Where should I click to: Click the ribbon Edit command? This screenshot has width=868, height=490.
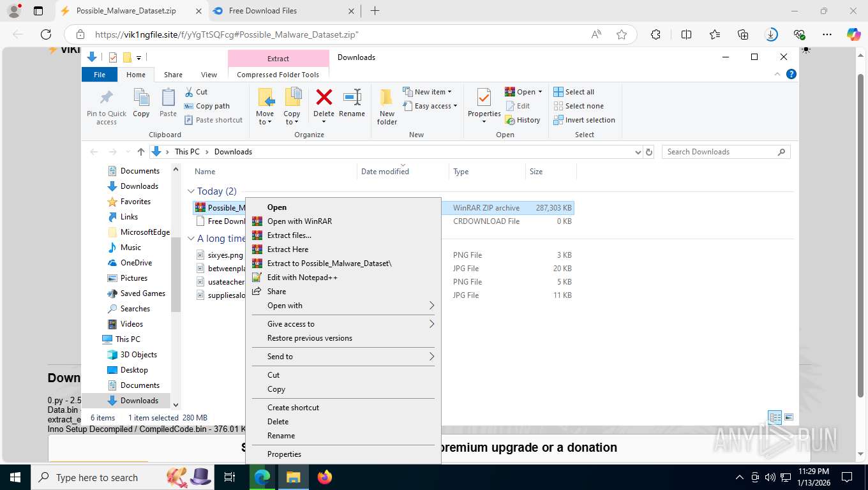click(518, 106)
